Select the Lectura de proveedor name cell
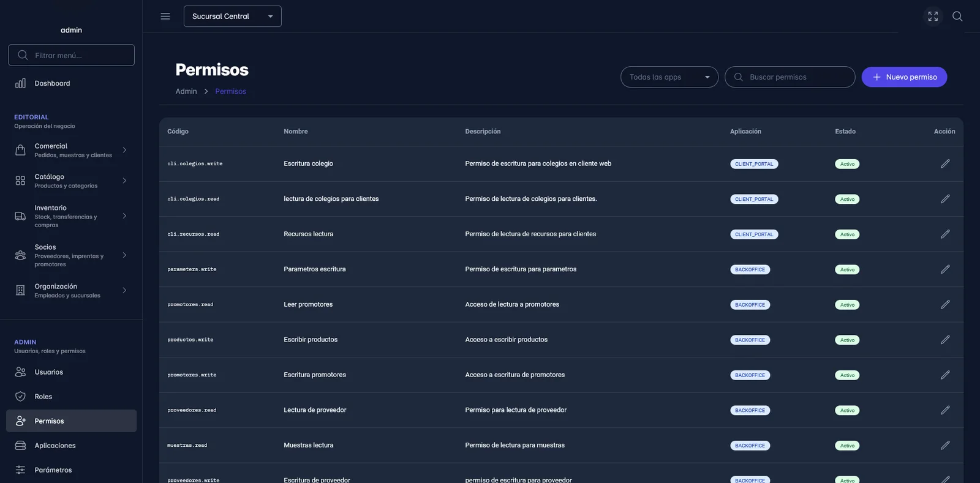Image resolution: width=980 pixels, height=483 pixels. tap(315, 410)
